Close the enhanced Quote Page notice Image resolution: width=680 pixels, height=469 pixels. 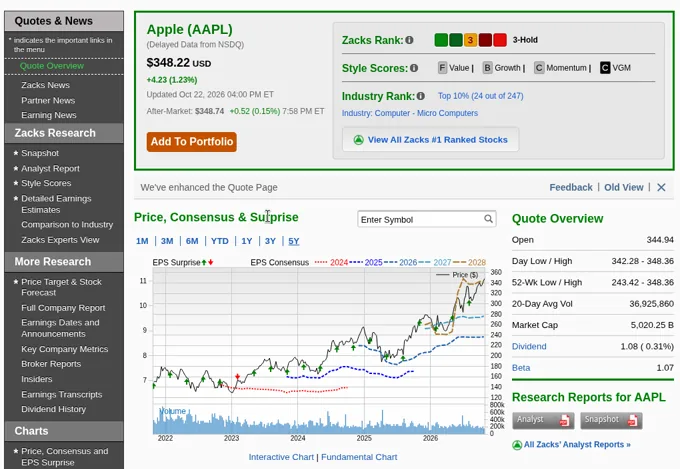[661, 187]
